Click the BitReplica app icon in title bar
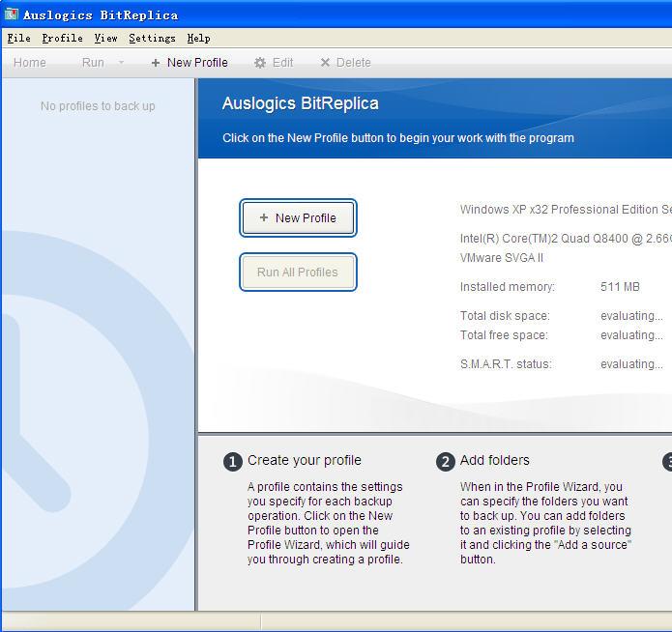672x632 pixels. point(12,14)
